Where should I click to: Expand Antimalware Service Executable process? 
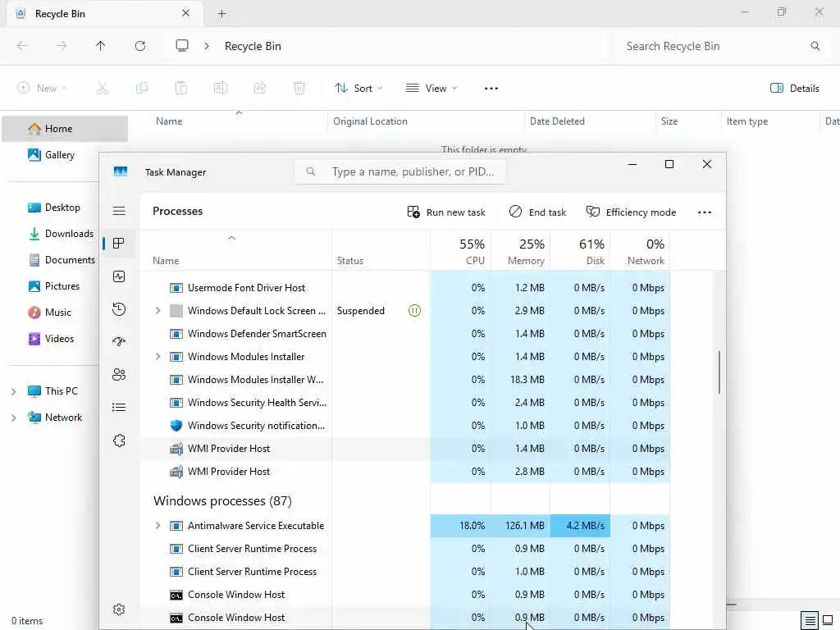(157, 526)
